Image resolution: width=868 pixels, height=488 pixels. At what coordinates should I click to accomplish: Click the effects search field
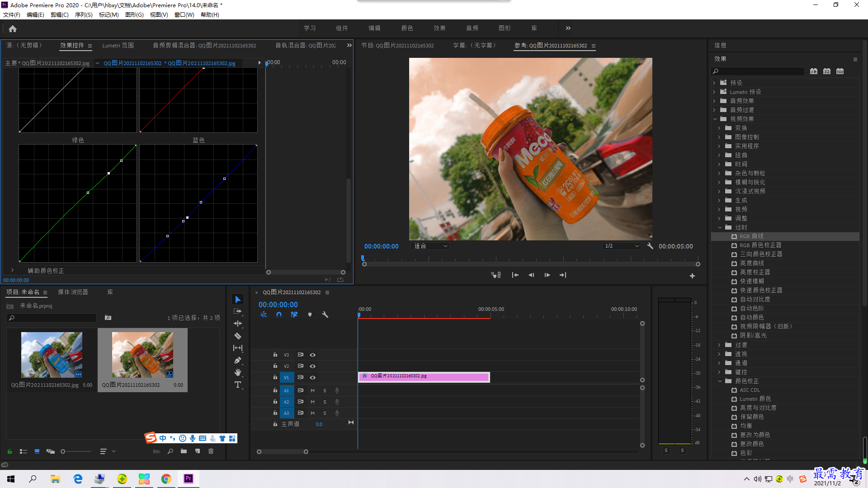click(758, 71)
